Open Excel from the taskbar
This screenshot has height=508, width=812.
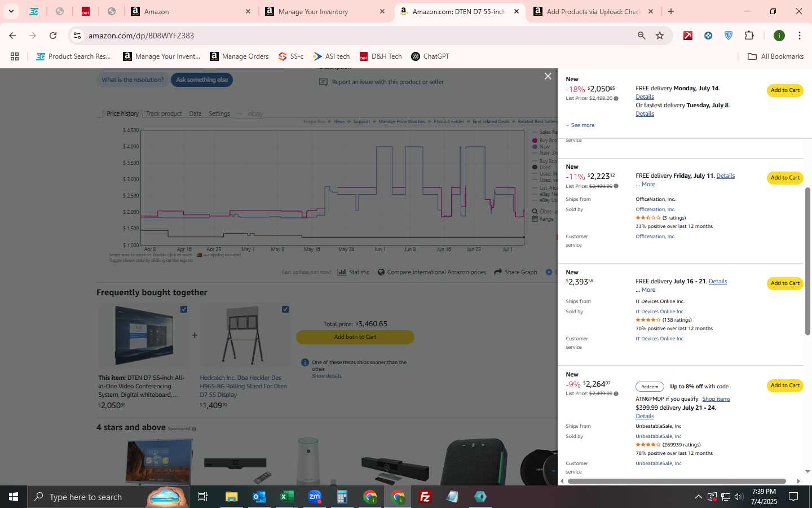click(286, 497)
